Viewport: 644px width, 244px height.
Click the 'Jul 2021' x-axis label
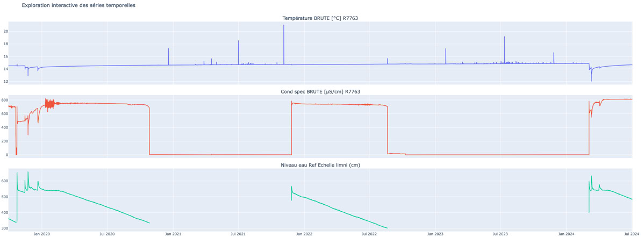click(x=238, y=234)
